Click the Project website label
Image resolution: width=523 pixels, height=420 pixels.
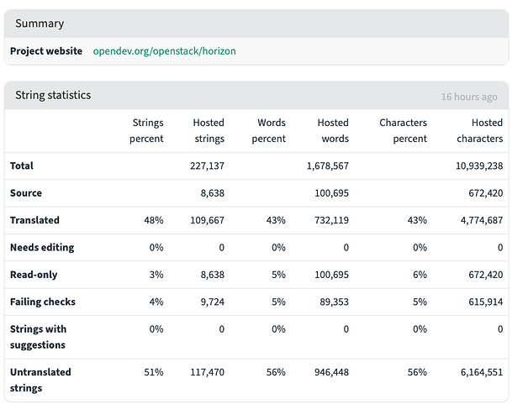(46, 51)
